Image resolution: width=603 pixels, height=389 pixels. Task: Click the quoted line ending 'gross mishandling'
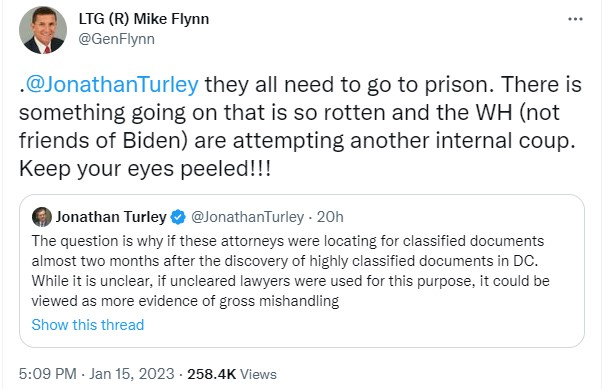pyautogui.click(x=185, y=301)
